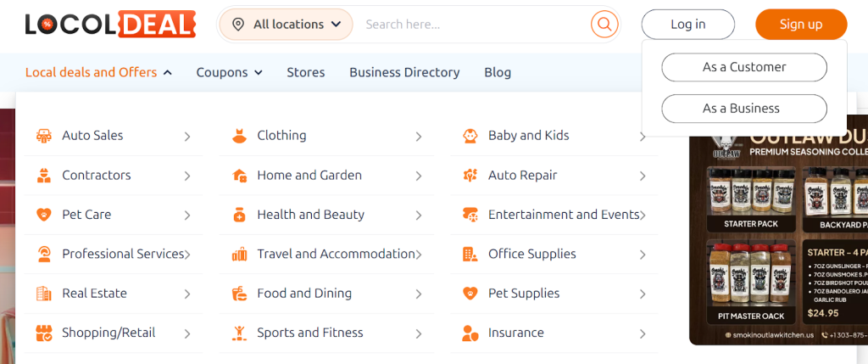Screen dimensions: 868x364
Task: Click the Real Estate building icon
Action: coord(44,294)
